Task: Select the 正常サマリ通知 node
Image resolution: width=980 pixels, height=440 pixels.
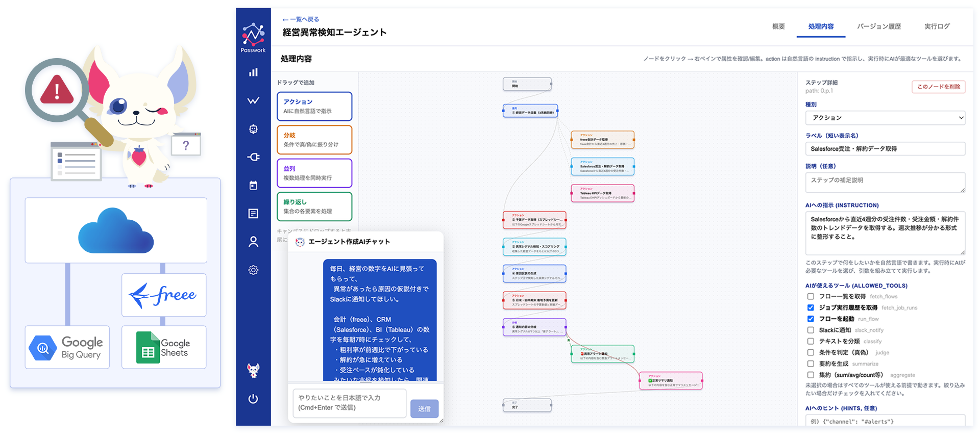Action: pos(671,381)
